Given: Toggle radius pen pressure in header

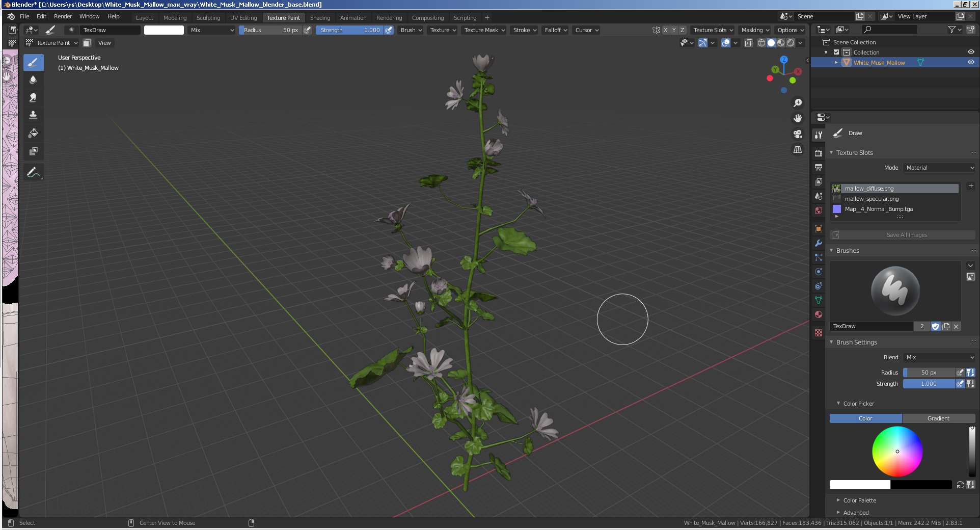Looking at the screenshot, I should pyautogui.click(x=307, y=30).
